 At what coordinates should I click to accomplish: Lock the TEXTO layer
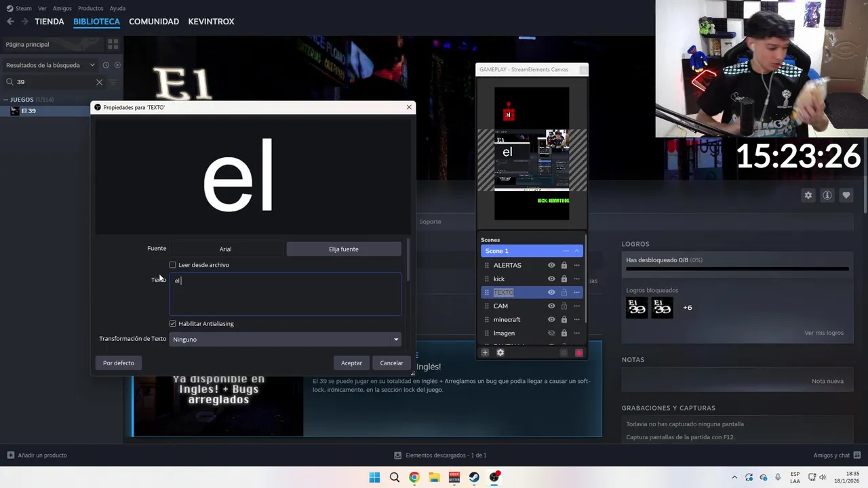pos(564,293)
